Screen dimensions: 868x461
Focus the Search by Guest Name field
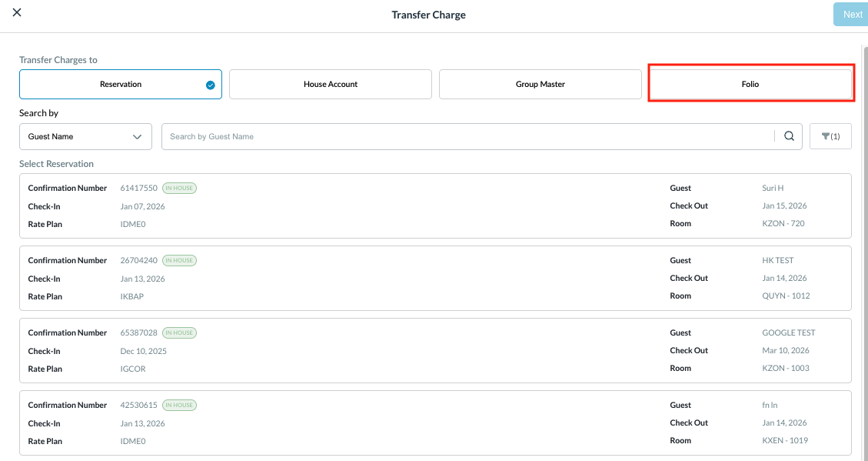(467, 136)
